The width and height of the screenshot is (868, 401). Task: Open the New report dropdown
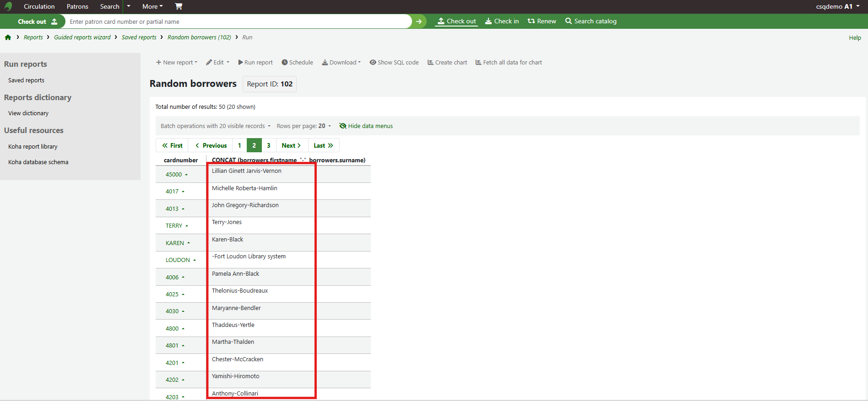177,63
